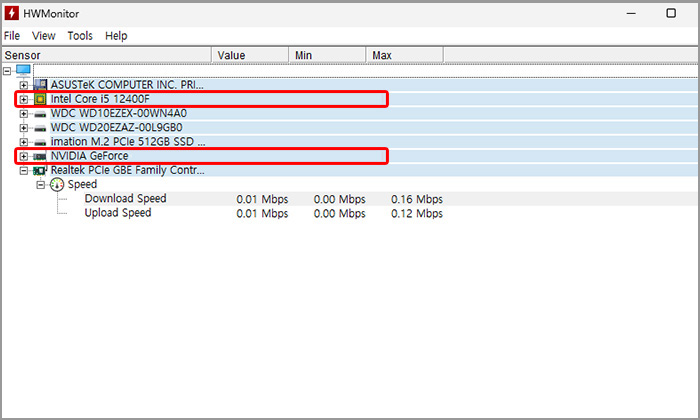Open the View menu
The height and width of the screenshot is (420, 700).
point(43,36)
